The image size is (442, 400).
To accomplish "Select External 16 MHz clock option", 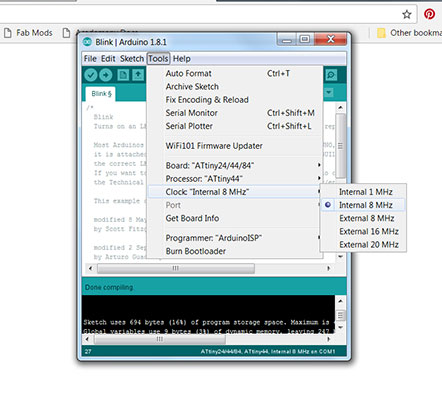I will [363, 231].
